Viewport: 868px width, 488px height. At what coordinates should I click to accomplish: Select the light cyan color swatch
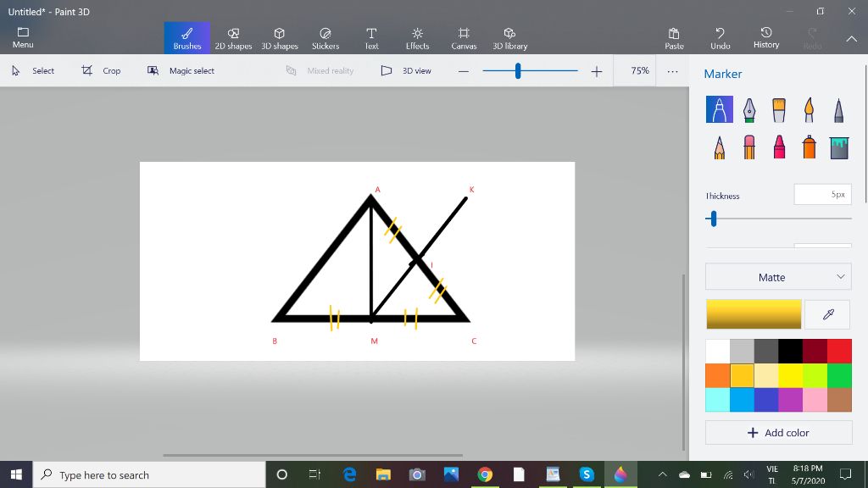coord(717,400)
